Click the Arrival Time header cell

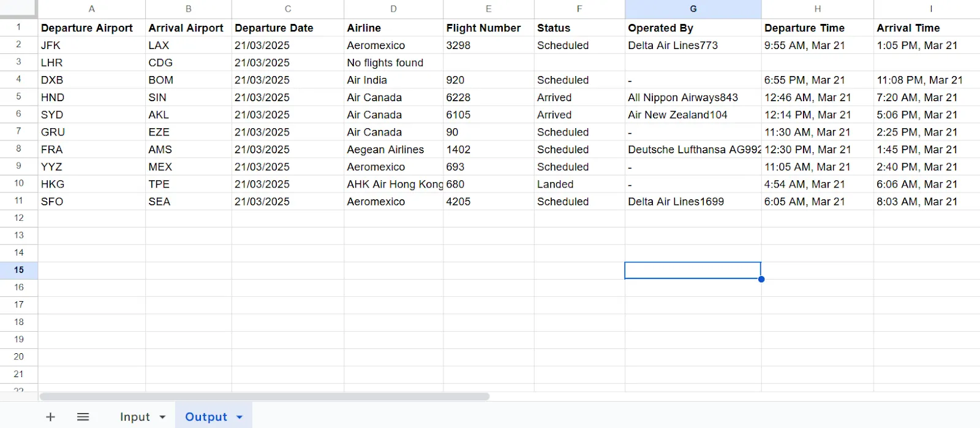click(x=927, y=28)
